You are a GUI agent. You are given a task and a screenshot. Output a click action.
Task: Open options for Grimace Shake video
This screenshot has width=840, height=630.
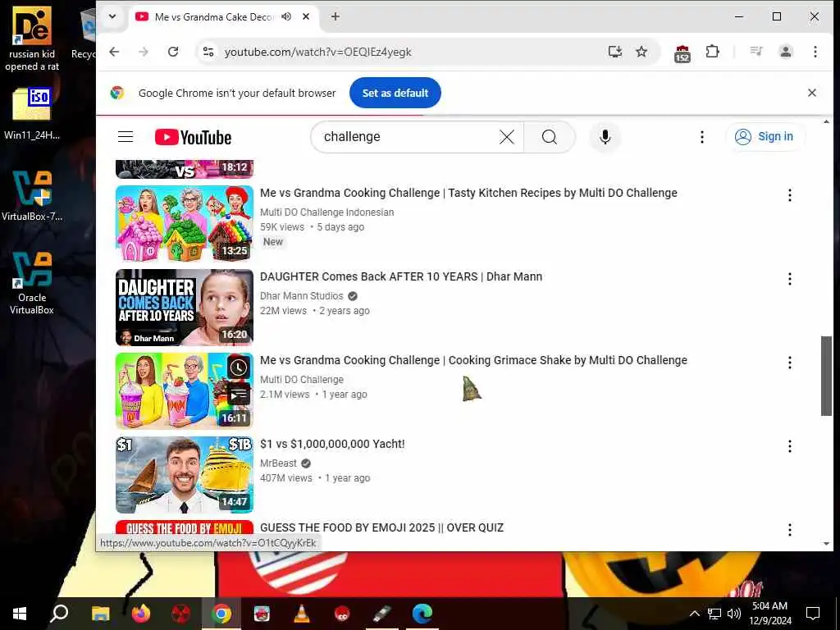[789, 363]
